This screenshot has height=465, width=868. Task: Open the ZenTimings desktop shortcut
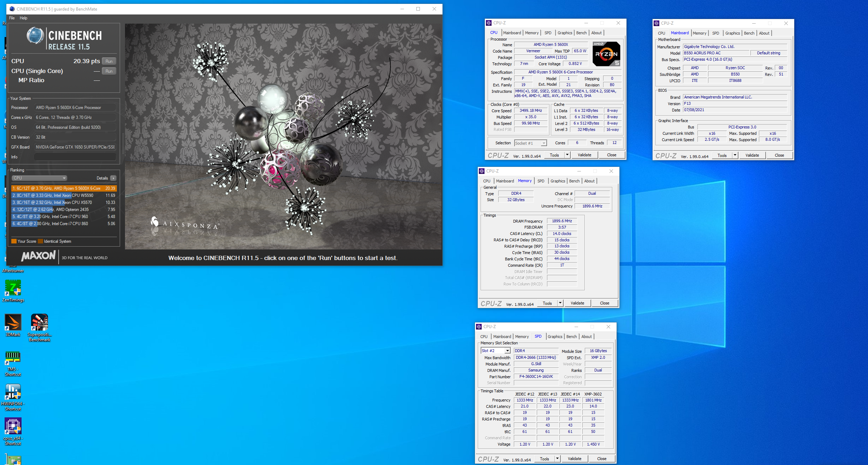click(x=13, y=291)
